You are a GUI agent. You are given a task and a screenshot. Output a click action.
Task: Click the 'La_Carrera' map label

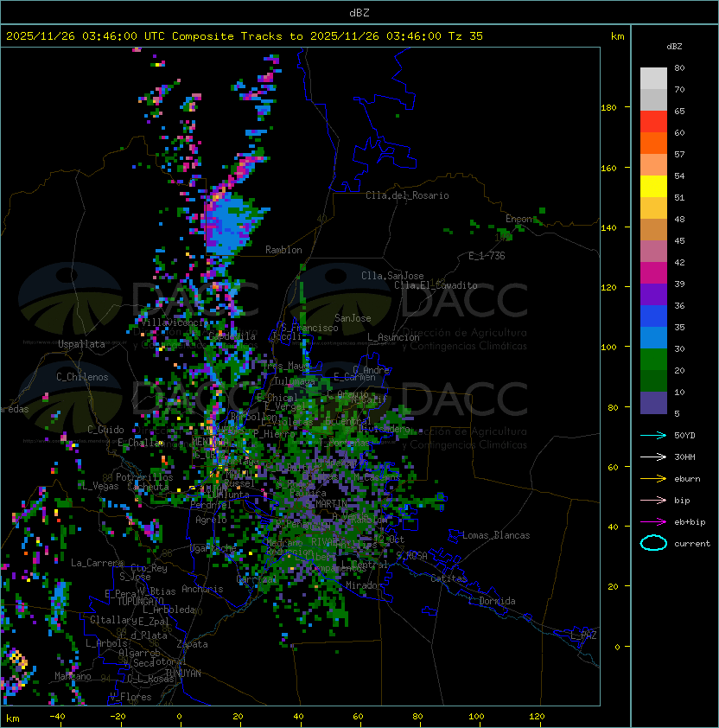[x=97, y=563]
